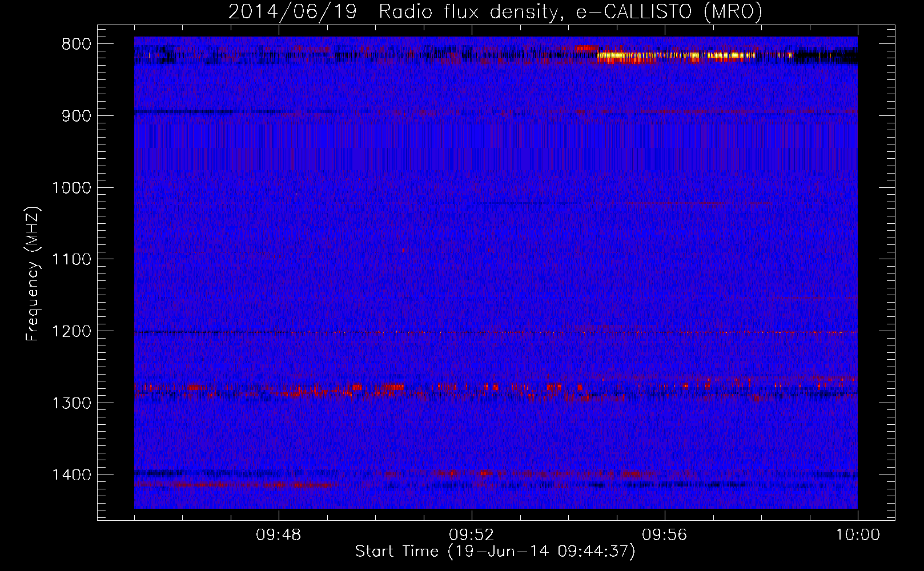The height and width of the screenshot is (571, 924).
Task: Select the 1400 frequency axis label
Action: [x=71, y=476]
